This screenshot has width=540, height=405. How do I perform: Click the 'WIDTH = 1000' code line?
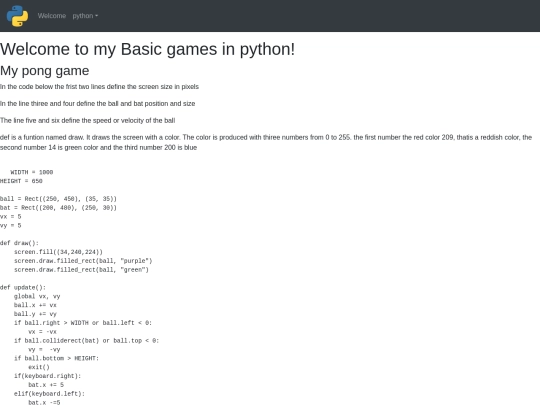coord(32,172)
